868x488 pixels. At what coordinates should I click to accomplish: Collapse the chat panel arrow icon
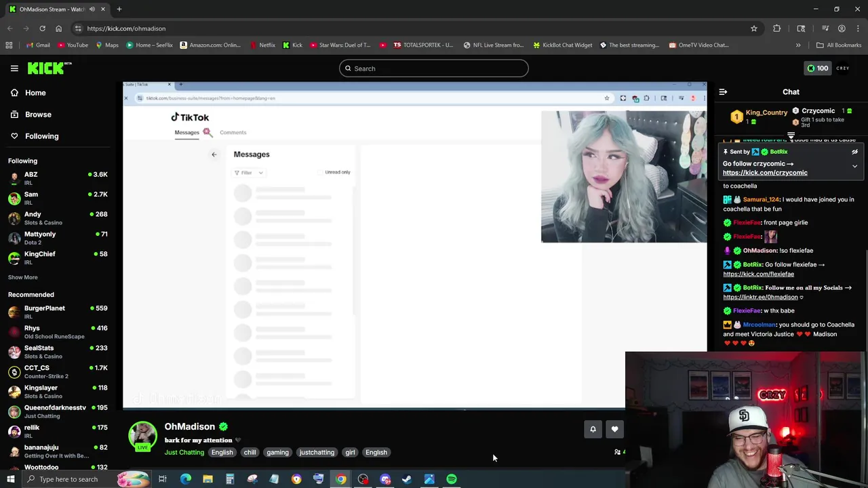click(723, 92)
